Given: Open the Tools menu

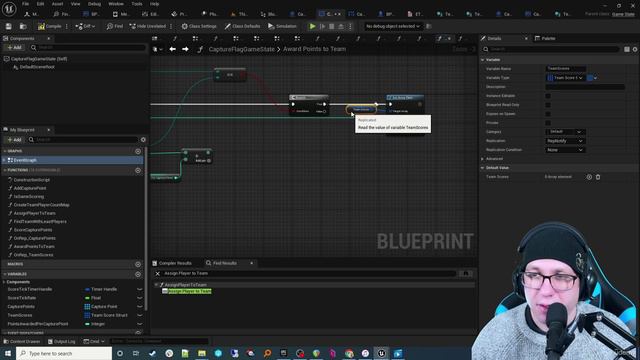Looking at the screenshot, I should pyautogui.click(x=137, y=4).
